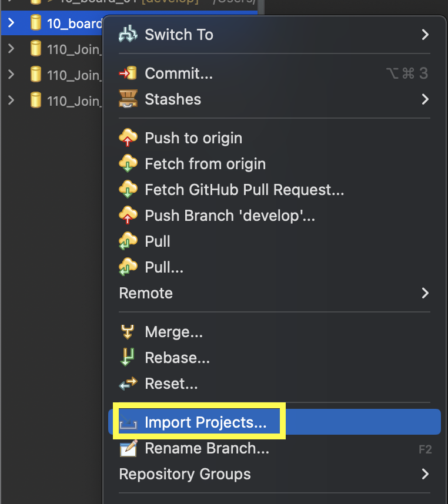448x504 pixels.
Task: Click the Reset arrows icon
Action: (128, 384)
